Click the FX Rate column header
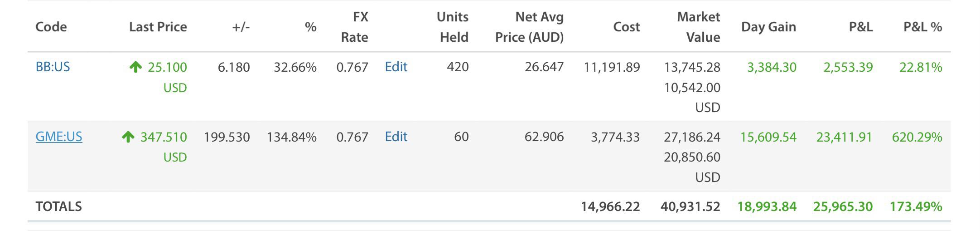This screenshot has width=980, height=231. click(355, 27)
